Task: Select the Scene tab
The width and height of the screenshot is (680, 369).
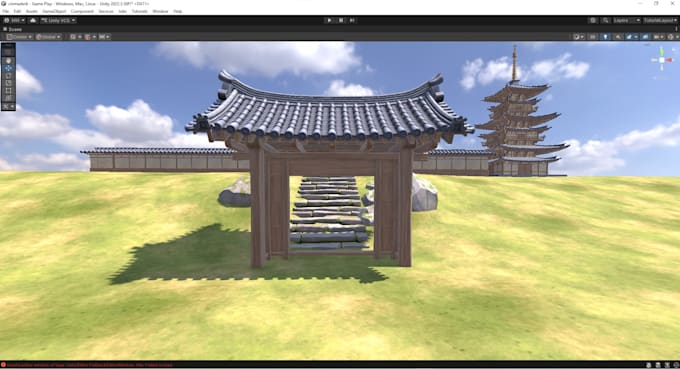Action: pyautogui.click(x=13, y=29)
